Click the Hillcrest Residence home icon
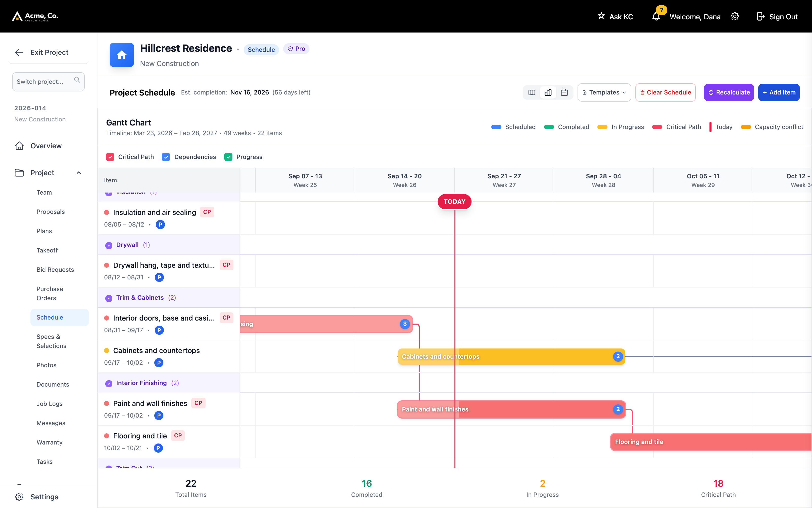 coord(122,55)
